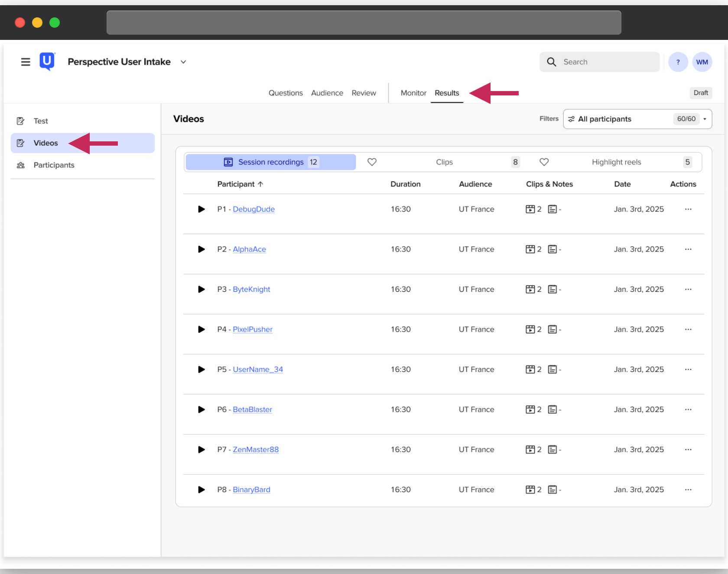Viewport: 728px width, 574px height.
Task: Switch to the Monitor tab
Action: 413,93
